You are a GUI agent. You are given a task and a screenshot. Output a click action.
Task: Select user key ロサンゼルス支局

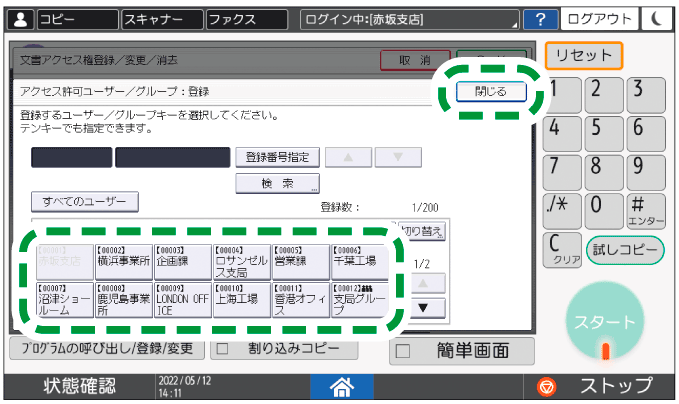coord(242,262)
